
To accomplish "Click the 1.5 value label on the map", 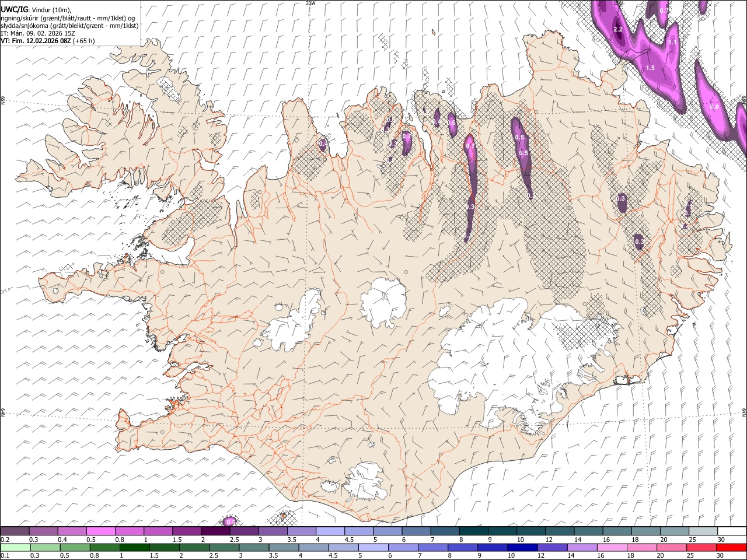I will point(650,68).
